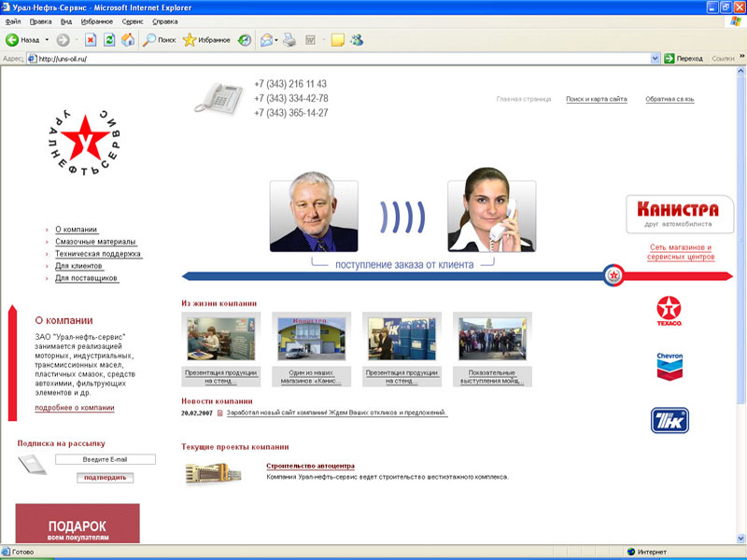Refresh the page with green arrows icon
The height and width of the screenshot is (560, 747).
click(109, 40)
